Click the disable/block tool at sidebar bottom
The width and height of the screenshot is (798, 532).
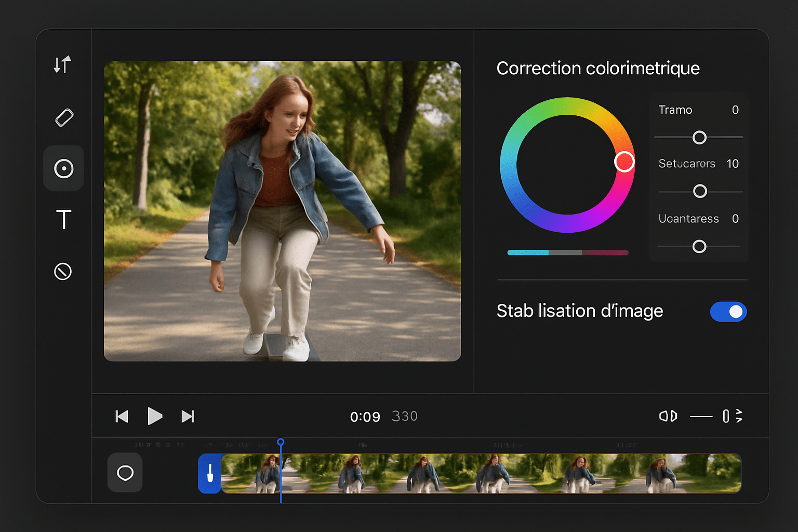tap(63, 271)
